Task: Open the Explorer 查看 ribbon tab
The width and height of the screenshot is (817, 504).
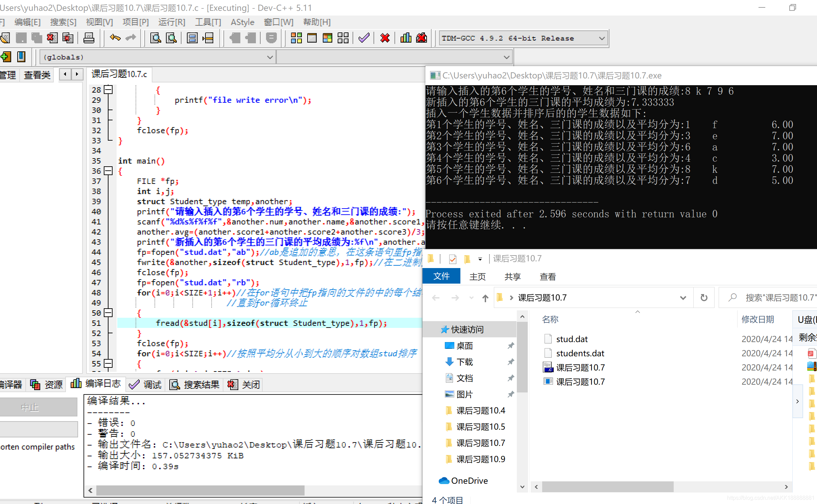Action: pyautogui.click(x=548, y=277)
